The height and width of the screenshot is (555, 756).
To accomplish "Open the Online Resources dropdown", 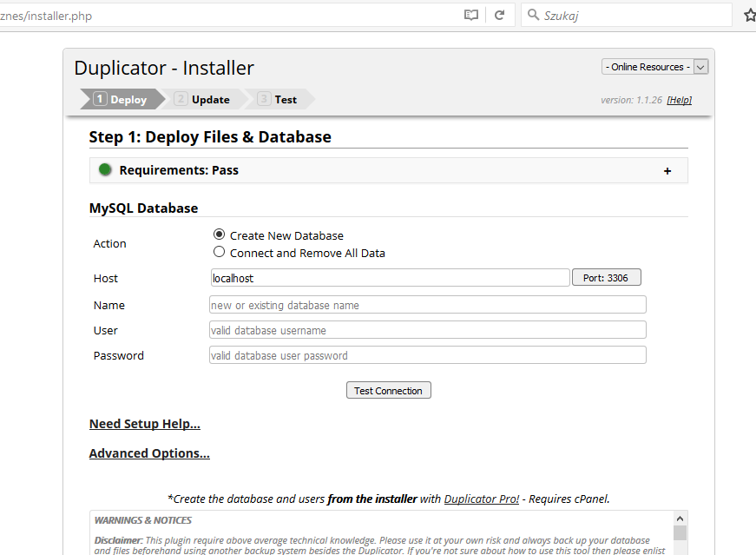I will [654, 67].
